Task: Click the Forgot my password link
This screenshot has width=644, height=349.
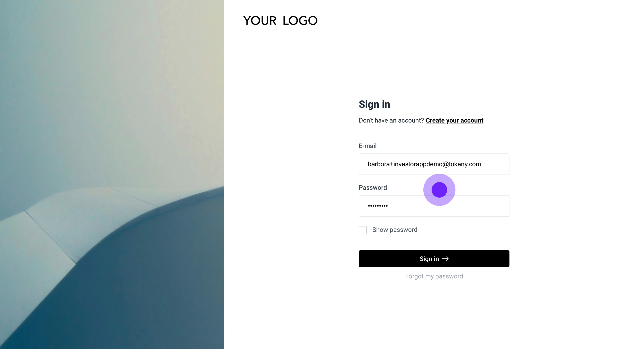Action: click(434, 276)
